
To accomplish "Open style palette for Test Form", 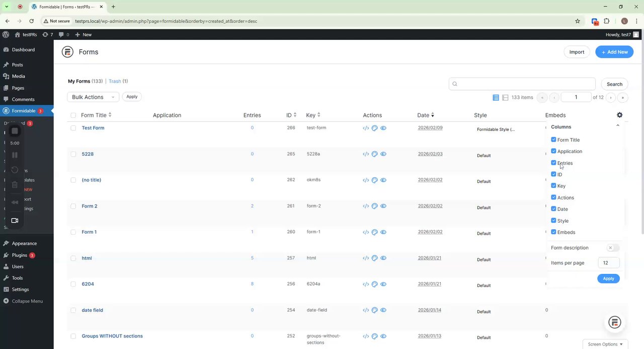I will 374,128.
